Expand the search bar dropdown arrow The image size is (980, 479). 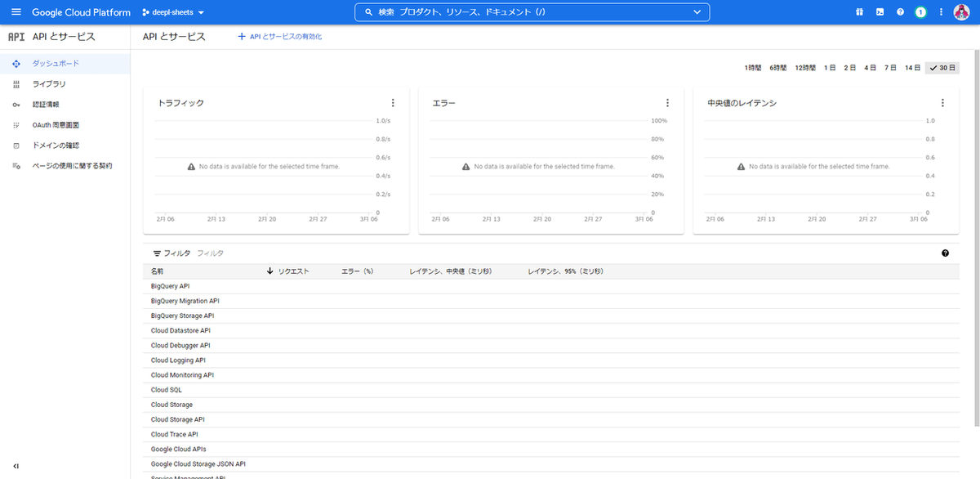pyautogui.click(x=697, y=12)
